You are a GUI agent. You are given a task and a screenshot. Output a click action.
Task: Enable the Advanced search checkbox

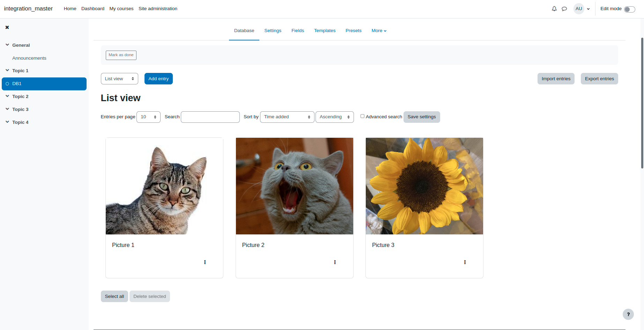click(362, 116)
